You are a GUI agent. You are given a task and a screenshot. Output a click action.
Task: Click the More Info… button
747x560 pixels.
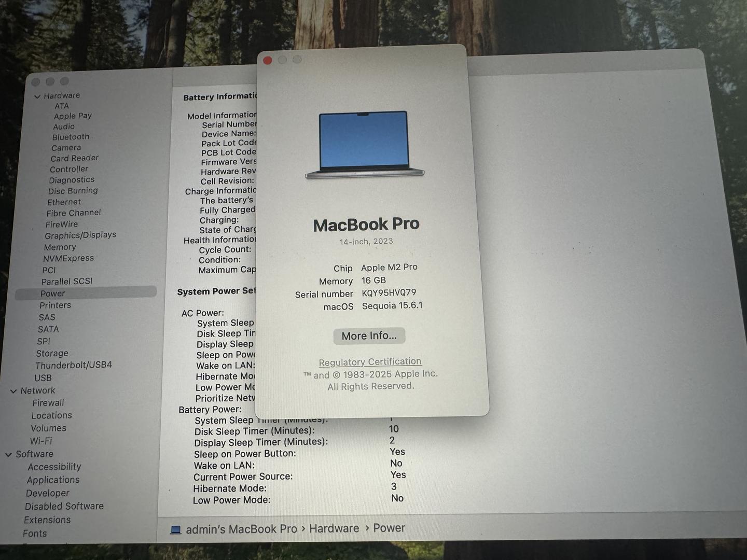point(369,336)
